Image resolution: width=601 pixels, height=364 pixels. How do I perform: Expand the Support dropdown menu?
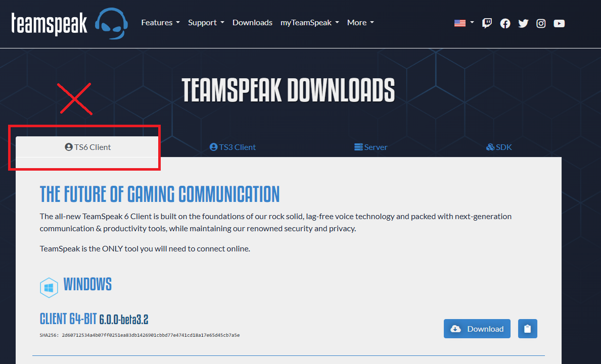[206, 23]
